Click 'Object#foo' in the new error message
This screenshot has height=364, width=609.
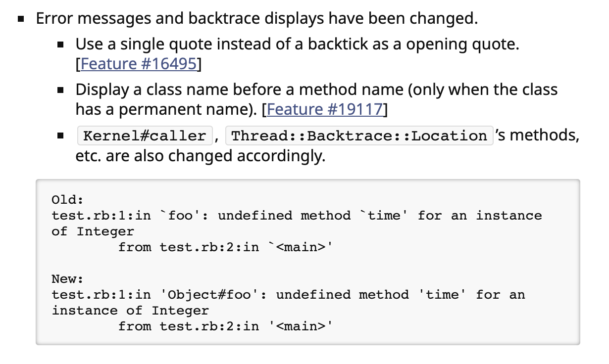point(209,295)
